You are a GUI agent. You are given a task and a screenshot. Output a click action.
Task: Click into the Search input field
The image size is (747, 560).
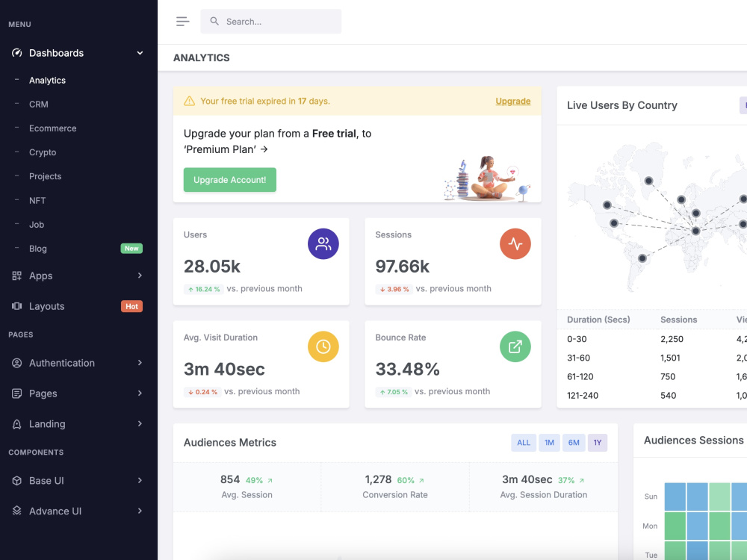(270, 22)
